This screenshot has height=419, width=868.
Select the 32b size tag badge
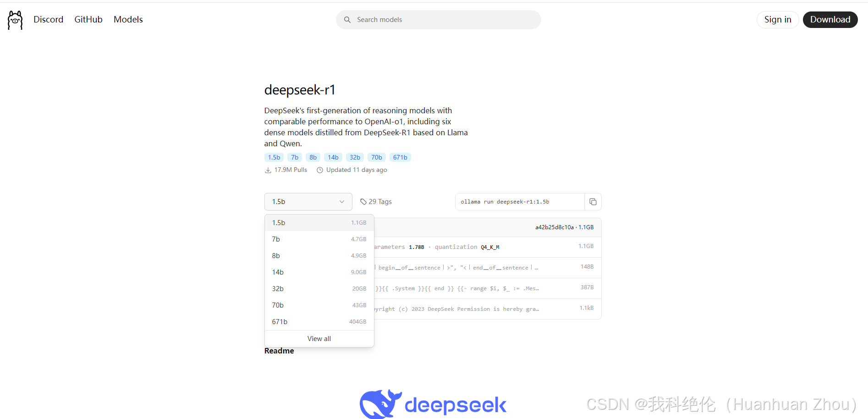pos(355,157)
